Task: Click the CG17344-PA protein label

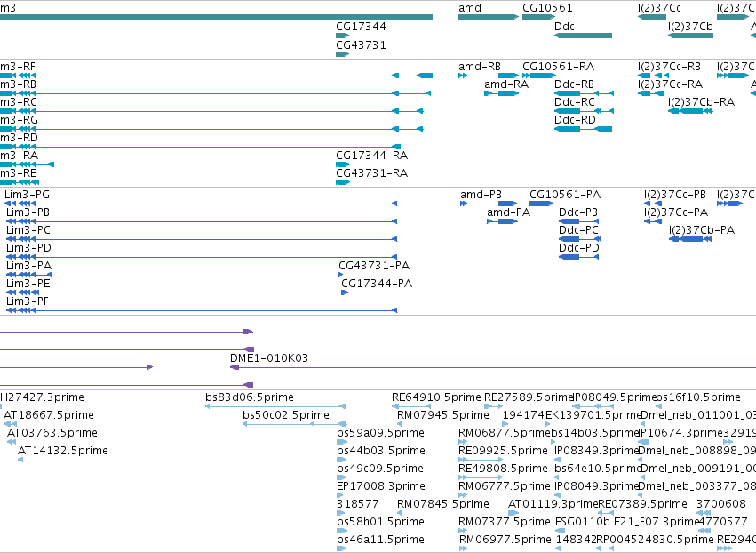Action: coord(377,284)
